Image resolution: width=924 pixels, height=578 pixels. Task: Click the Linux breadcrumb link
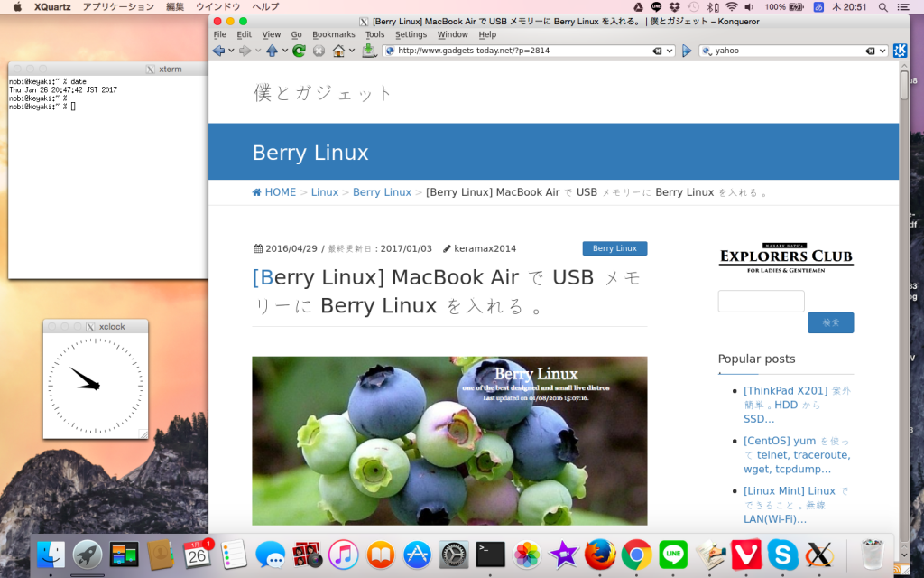point(325,192)
